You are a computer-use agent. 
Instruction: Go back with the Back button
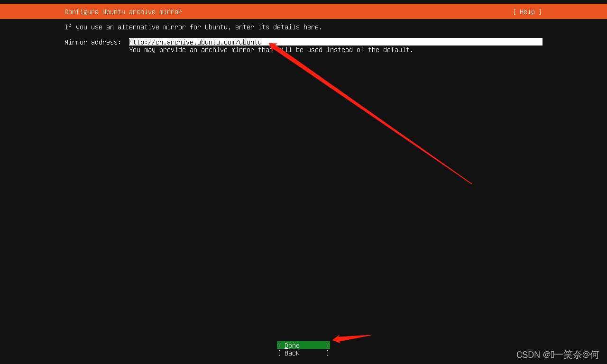(303, 353)
